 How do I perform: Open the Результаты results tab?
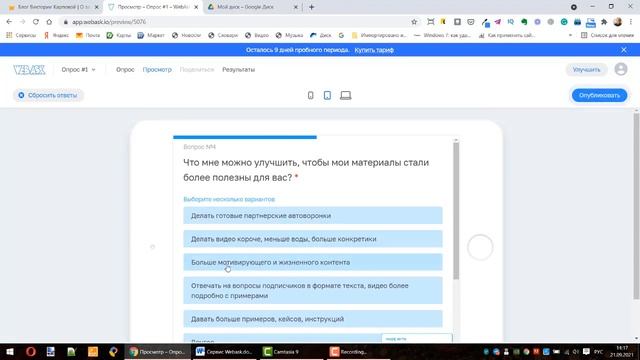point(238,69)
